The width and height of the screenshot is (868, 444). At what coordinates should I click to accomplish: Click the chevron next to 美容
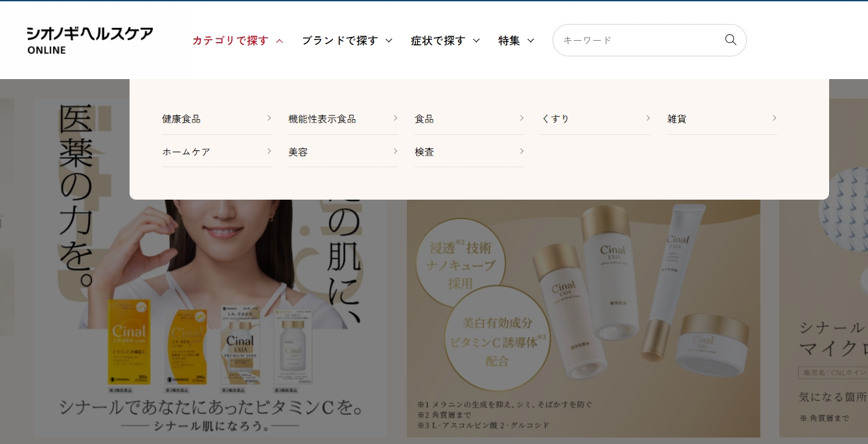(395, 151)
